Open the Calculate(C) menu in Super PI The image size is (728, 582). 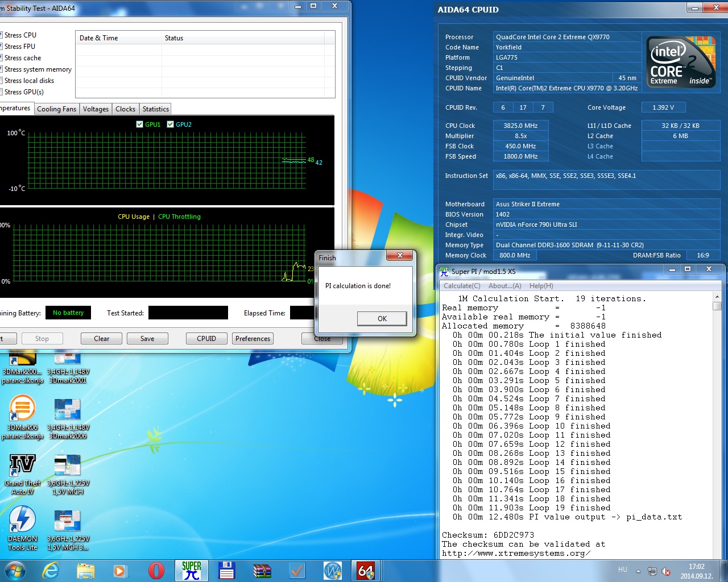(x=462, y=286)
